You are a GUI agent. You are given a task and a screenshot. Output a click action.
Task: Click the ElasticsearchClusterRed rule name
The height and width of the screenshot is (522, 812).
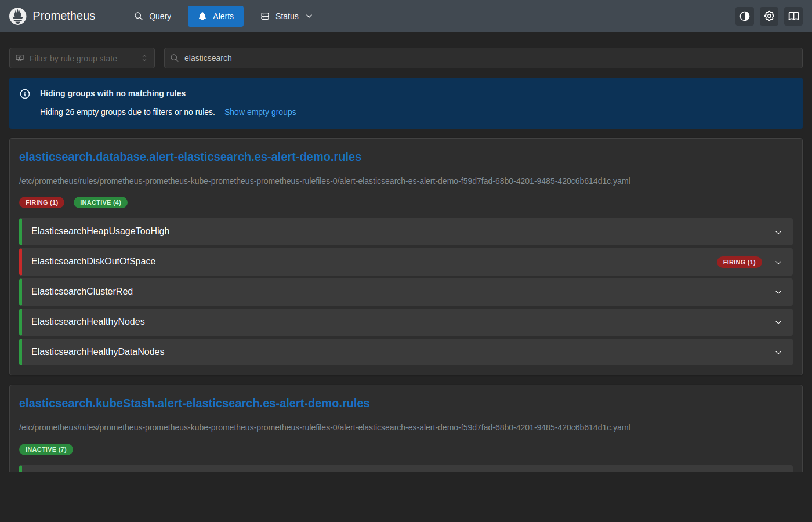(x=82, y=292)
